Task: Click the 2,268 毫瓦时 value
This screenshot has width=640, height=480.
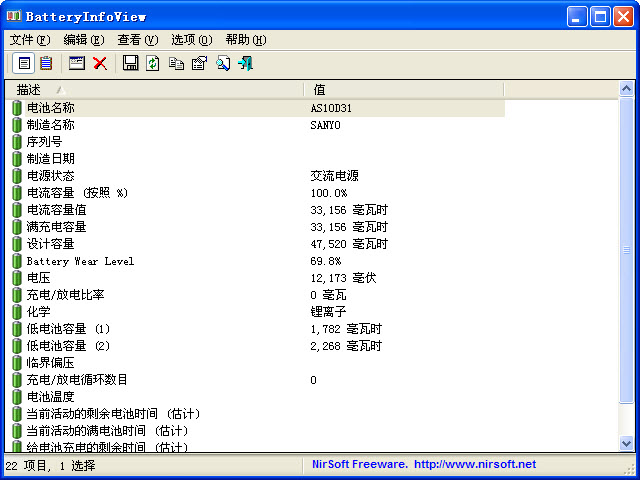Action: 346,346
